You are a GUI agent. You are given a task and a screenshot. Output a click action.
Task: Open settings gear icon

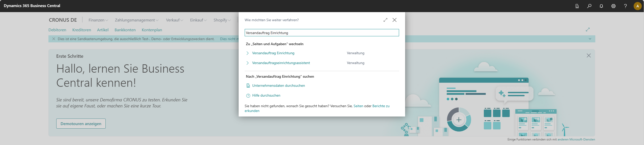pos(613,6)
